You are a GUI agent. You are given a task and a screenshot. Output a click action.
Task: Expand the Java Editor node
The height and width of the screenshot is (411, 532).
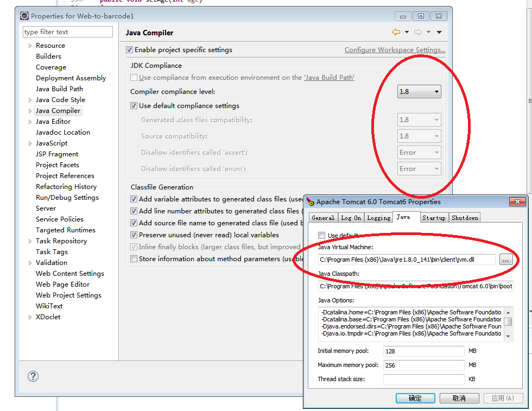click(30, 122)
